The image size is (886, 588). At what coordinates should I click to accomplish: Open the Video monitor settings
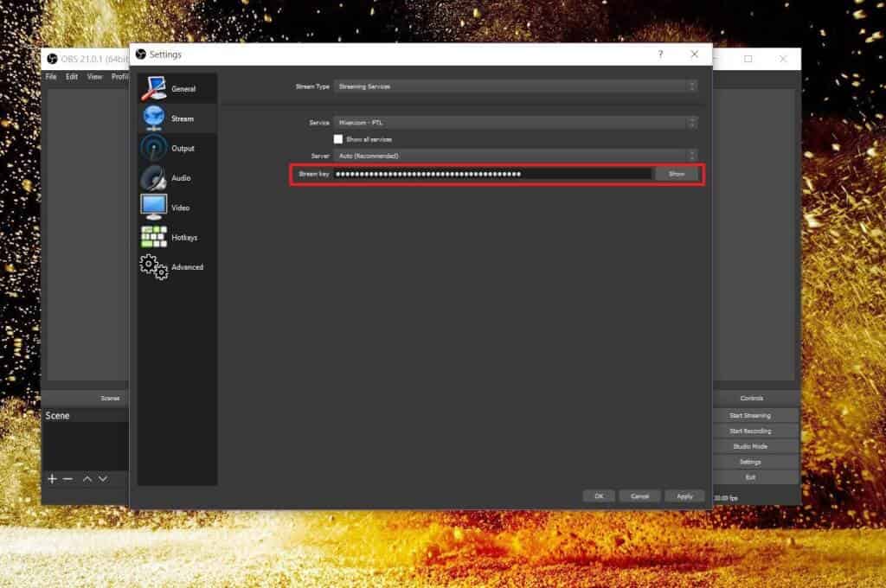click(x=177, y=208)
